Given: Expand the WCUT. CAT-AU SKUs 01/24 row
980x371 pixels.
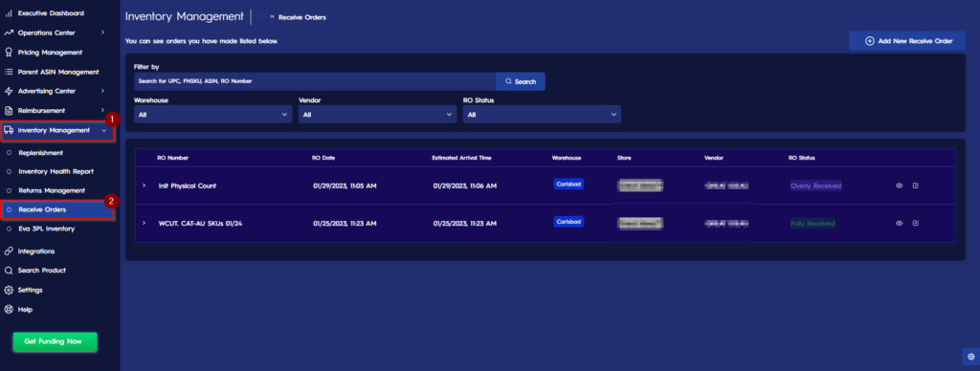Looking at the screenshot, I should [x=144, y=223].
